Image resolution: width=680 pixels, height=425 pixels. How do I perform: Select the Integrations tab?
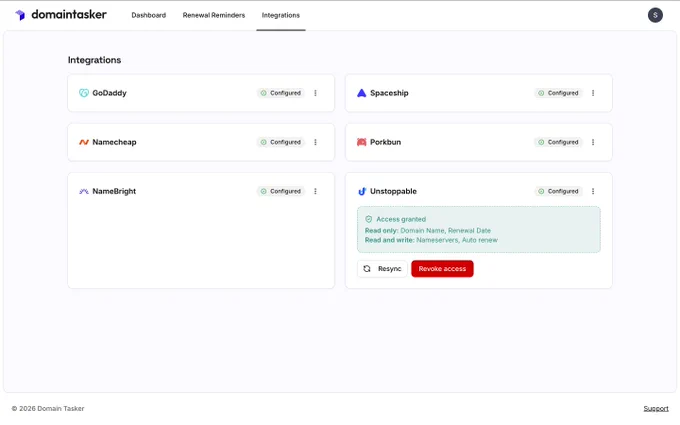click(281, 15)
